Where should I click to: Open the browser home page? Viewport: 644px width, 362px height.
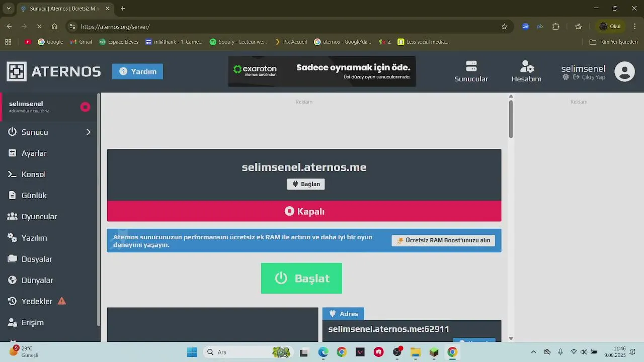pos(54,27)
